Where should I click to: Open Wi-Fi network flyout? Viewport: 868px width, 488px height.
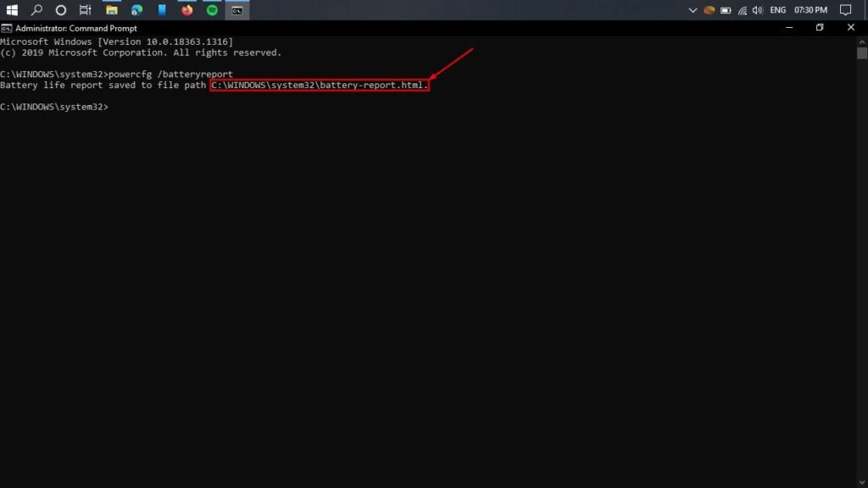(x=743, y=10)
